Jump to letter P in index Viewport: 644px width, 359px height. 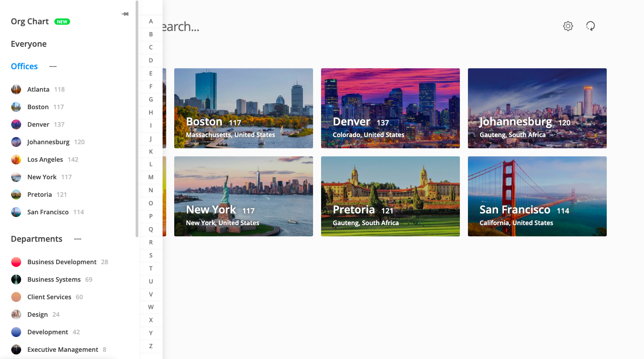[151, 217]
